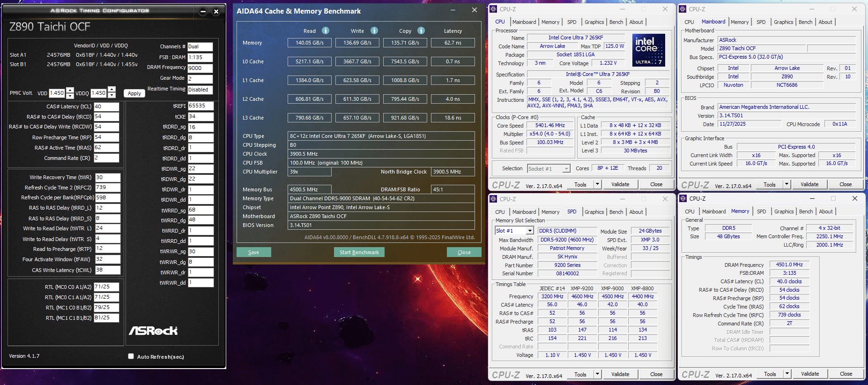Click CPU-Z title icon in SPD window
868x385 pixels.
(x=494, y=199)
